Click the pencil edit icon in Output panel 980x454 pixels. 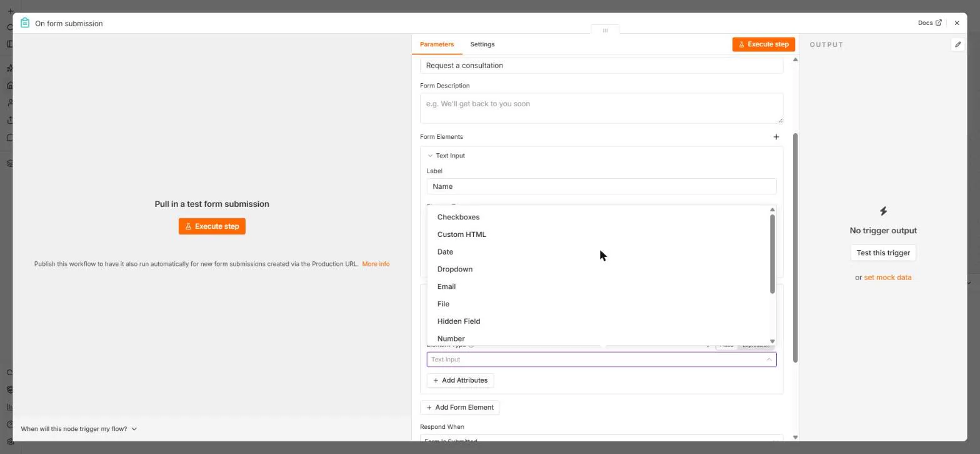[957, 44]
